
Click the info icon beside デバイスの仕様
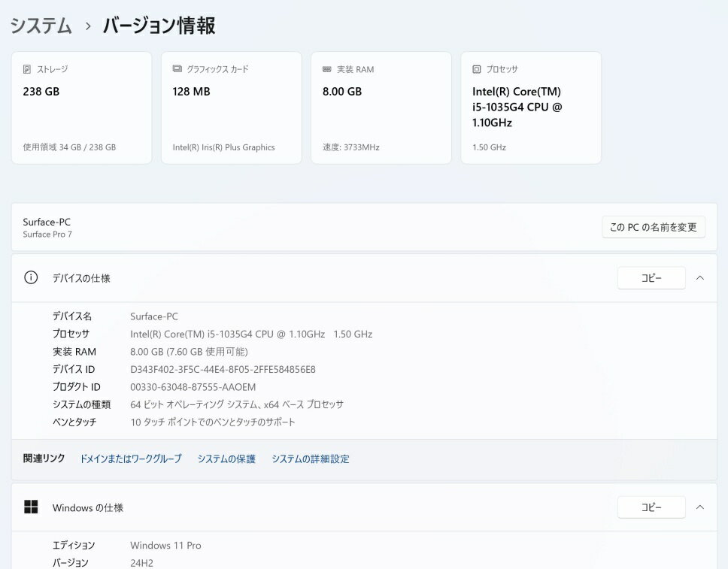(x=31, y=277)
